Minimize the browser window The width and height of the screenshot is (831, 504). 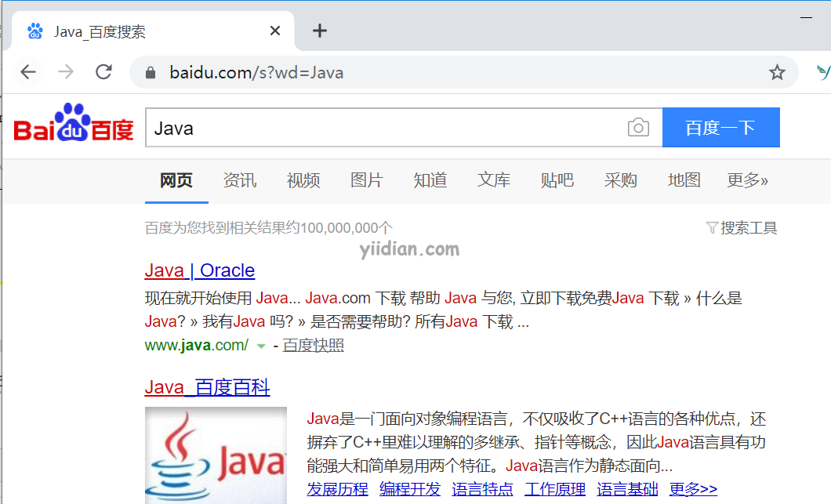806,17
